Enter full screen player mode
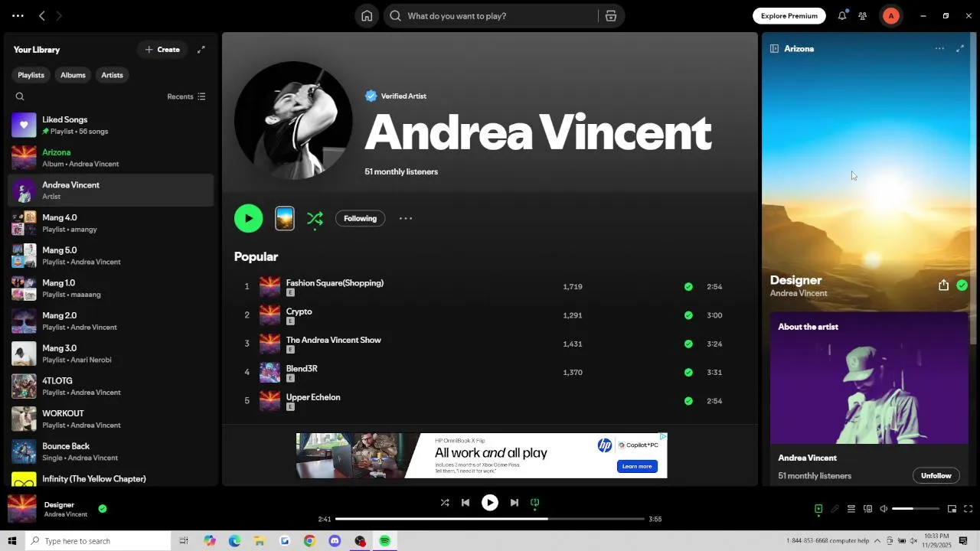The height and width of the screenshot is (551, 980). (969, 509)
